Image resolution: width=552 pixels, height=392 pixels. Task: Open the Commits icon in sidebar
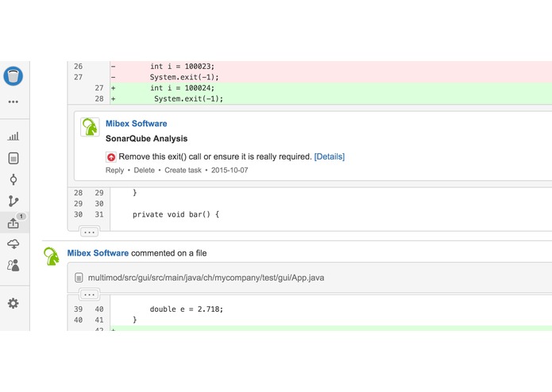(x=14, y=179)
